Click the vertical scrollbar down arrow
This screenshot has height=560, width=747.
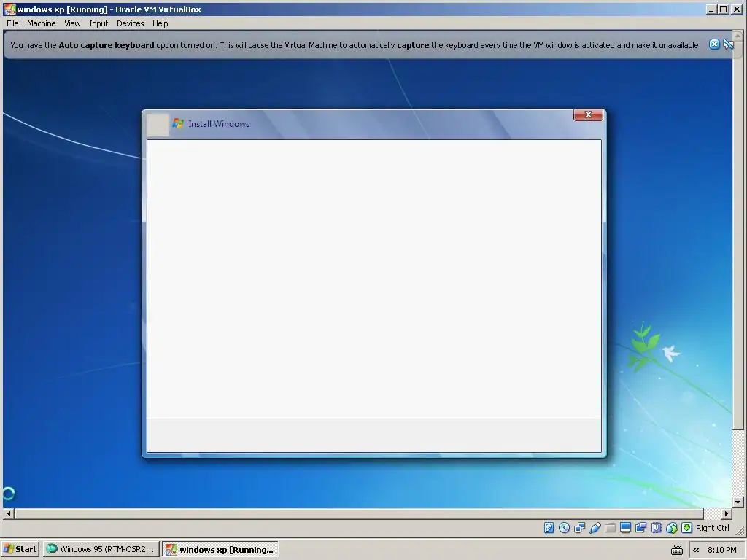[x=738, y=502]
